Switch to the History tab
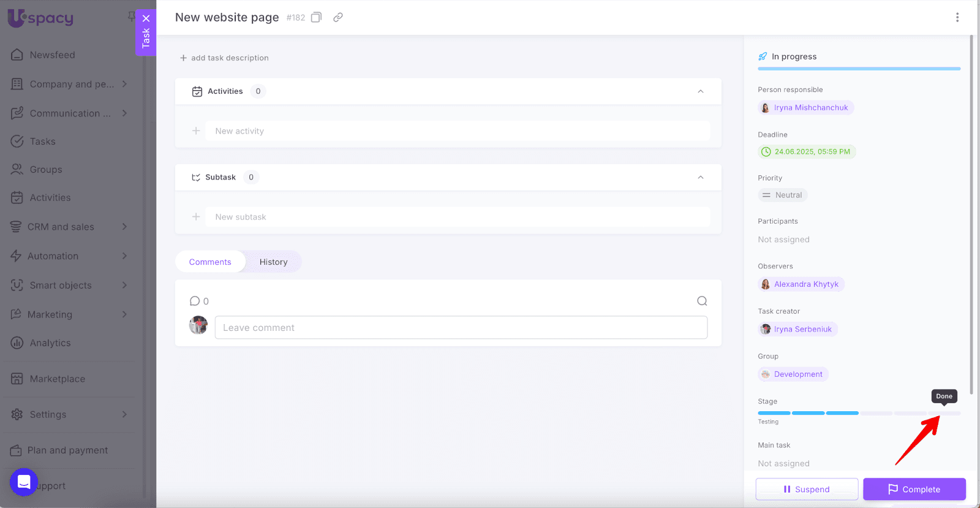 [273, 262]
